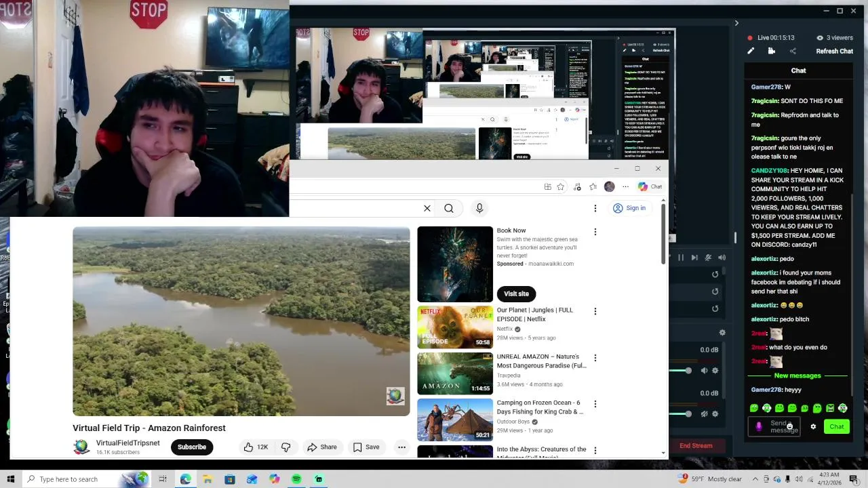
Task: Click the skip-next icon in streaming controls
Action: pyautogui.click(x=694, y=258)
